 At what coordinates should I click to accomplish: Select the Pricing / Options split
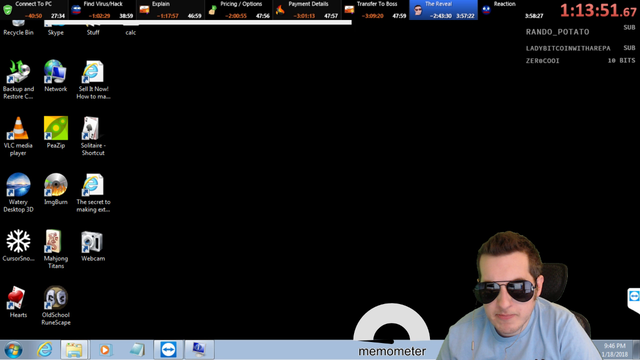(238, 10)
